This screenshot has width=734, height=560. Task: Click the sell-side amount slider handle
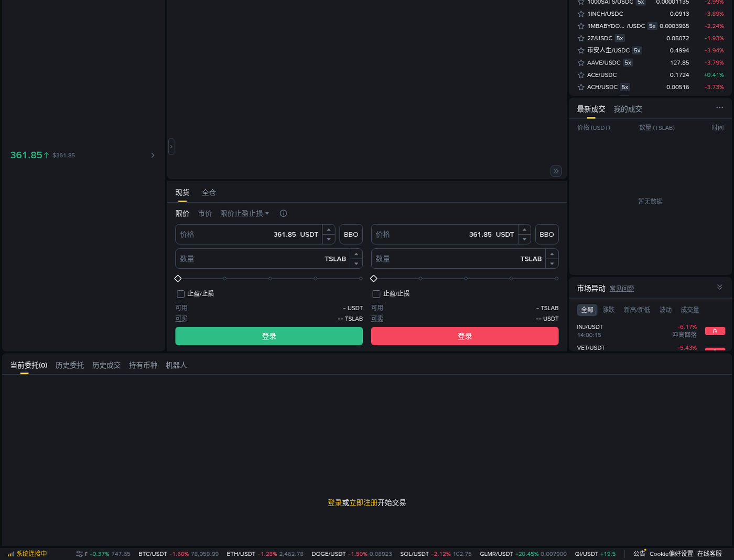coord(374,279)
